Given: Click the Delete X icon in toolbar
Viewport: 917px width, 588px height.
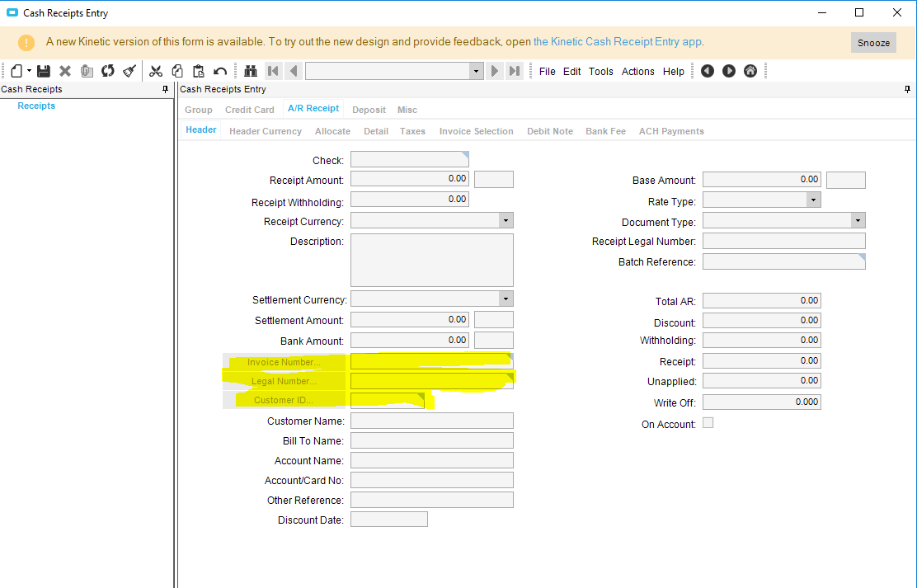Looking at the screenshot, I should (65, 72).
